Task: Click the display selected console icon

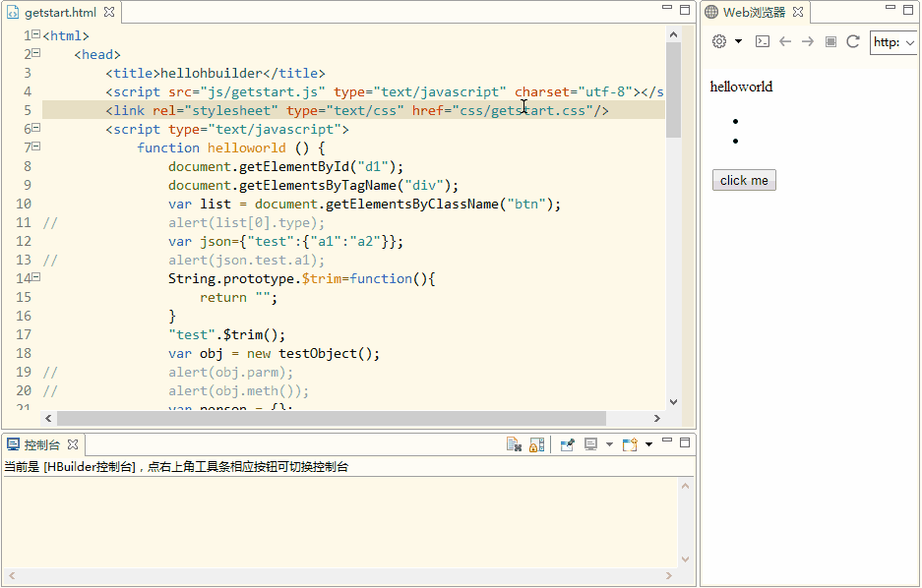Action: point(591,444)
